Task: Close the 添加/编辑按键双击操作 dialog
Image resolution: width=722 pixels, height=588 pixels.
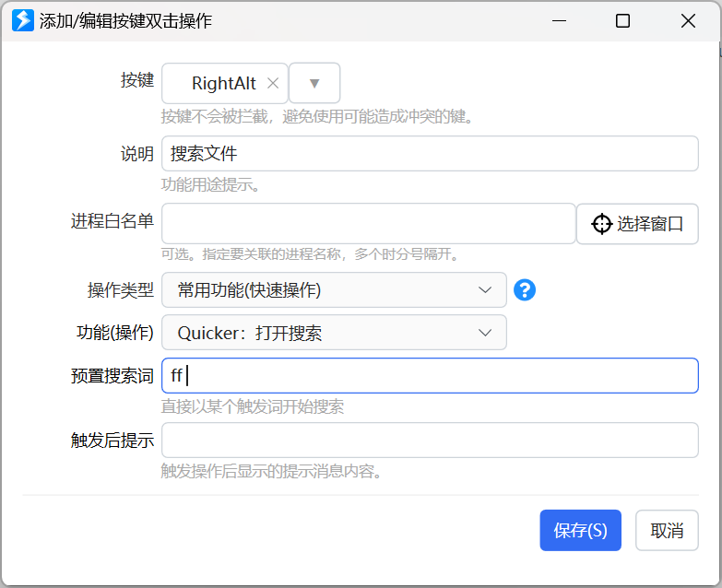Action: click(x=688, y=20)
